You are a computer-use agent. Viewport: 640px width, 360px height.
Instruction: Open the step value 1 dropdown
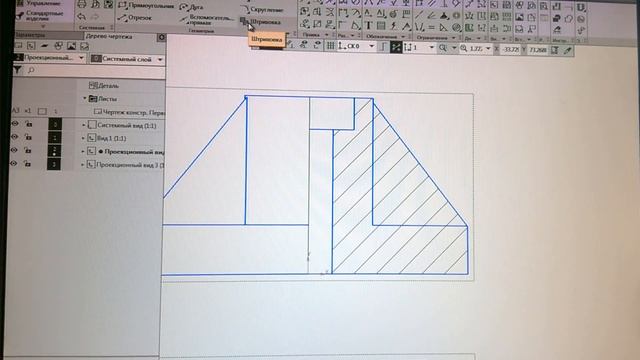tap(431, 47)
